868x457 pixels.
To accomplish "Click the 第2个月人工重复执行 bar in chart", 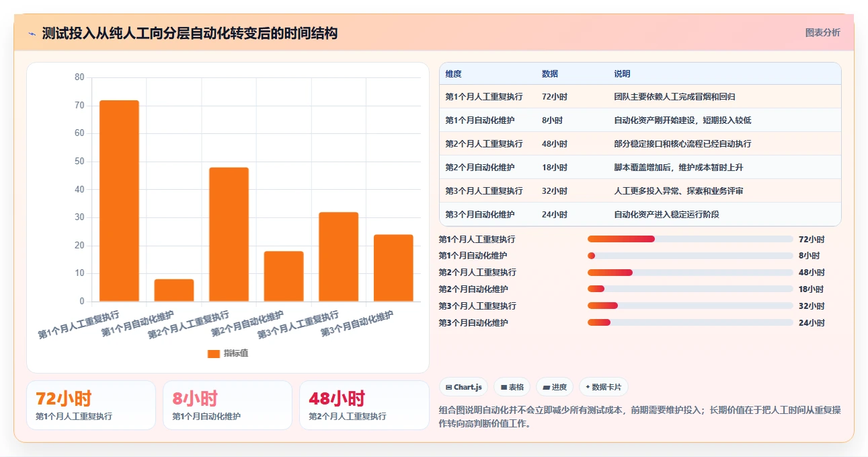I will [229, 234].
